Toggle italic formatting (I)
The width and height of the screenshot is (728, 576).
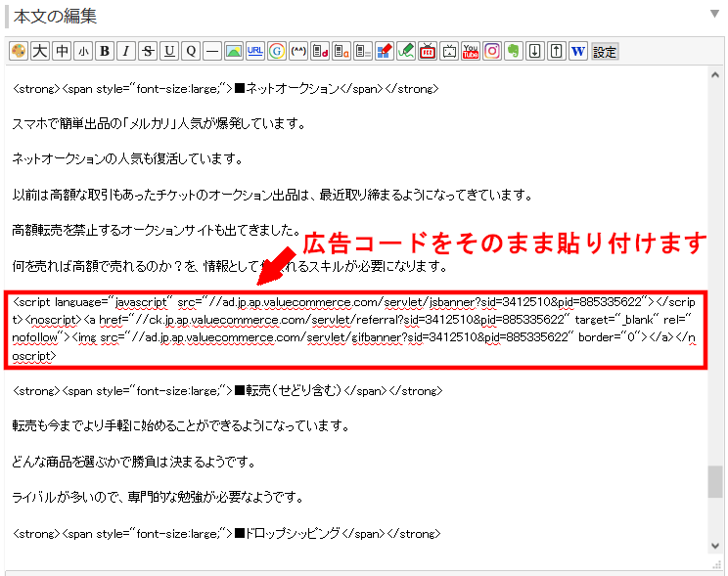tap(126, 51)
